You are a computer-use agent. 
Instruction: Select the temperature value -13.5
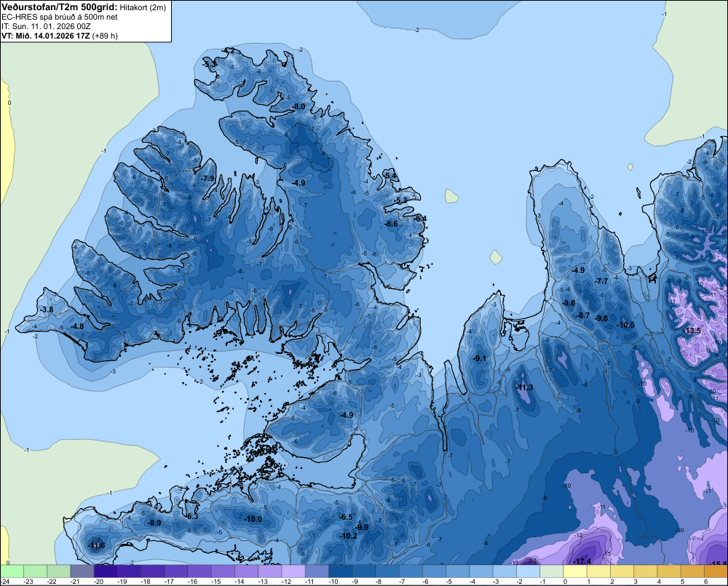692,330
